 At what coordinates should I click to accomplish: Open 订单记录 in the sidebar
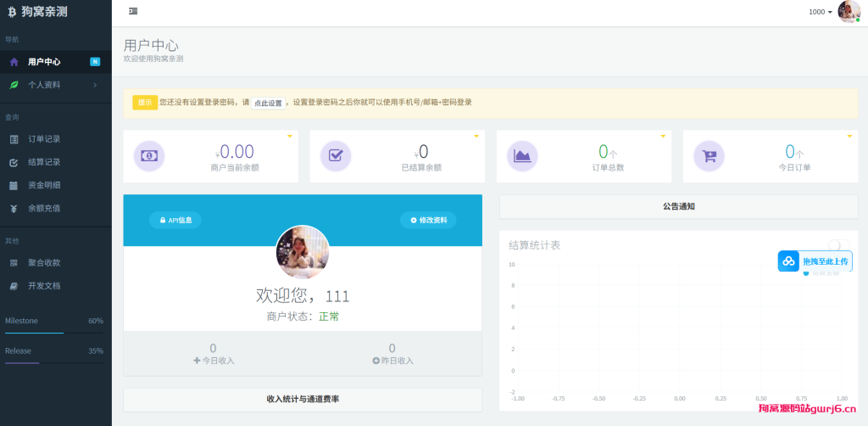tap(55, 139)
